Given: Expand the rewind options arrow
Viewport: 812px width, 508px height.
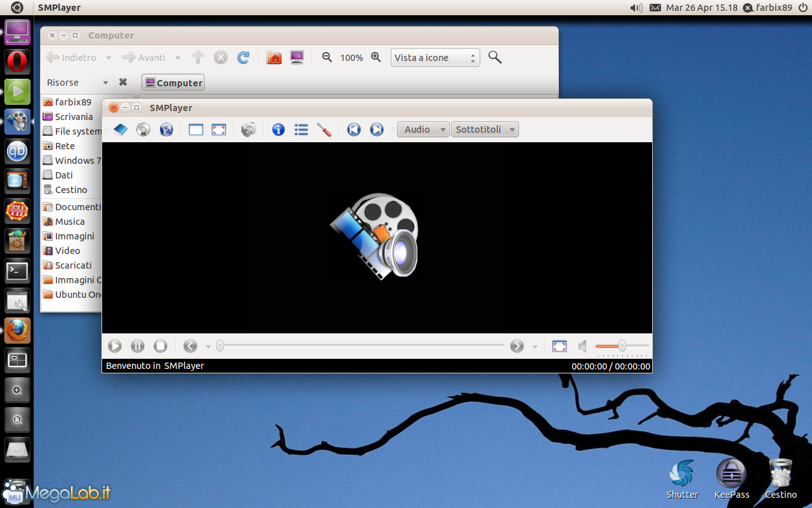Looking at the screenshot, I should pyautogui.click(x=208, y=347).
